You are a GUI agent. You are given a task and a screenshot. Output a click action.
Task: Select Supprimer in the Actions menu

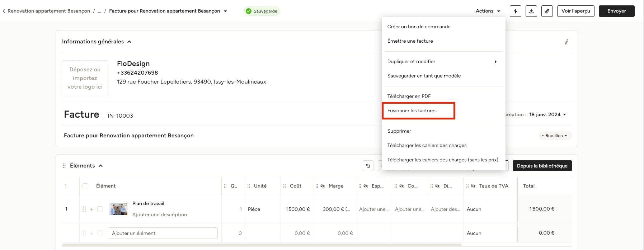click(x=443, y=131)
